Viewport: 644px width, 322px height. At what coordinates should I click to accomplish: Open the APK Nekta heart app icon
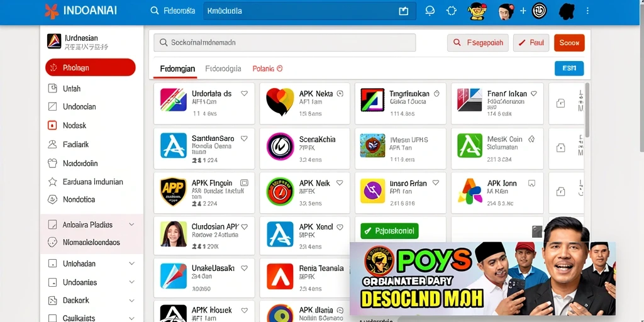pyautogui.click(x=280, y=102)
